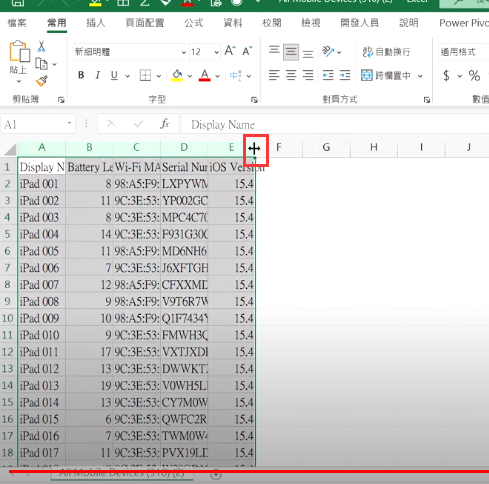Click 自動換行 wrap text button
The image size is (489, 484).
[x=386, y=52]
